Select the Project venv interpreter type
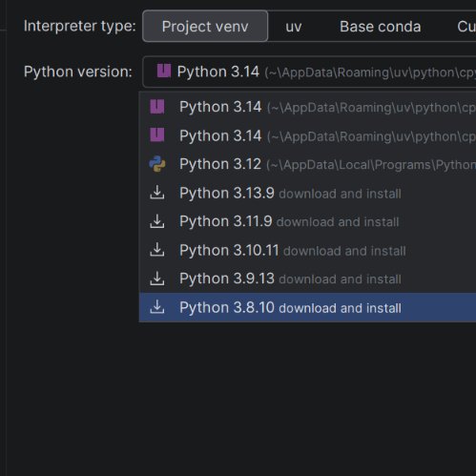Screen dimensions: 476x476 [205, 26]
